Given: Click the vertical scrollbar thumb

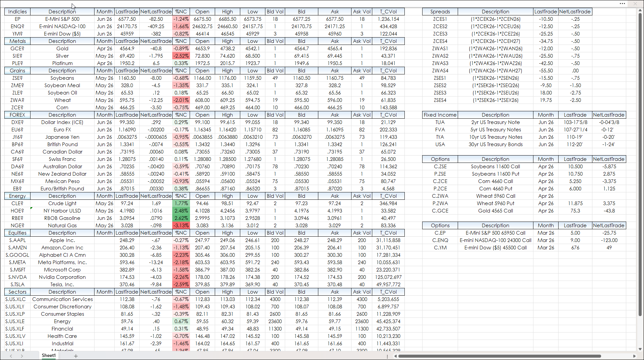Looking at the screenshot, I should pyautogui.click(x=640, y=164).
